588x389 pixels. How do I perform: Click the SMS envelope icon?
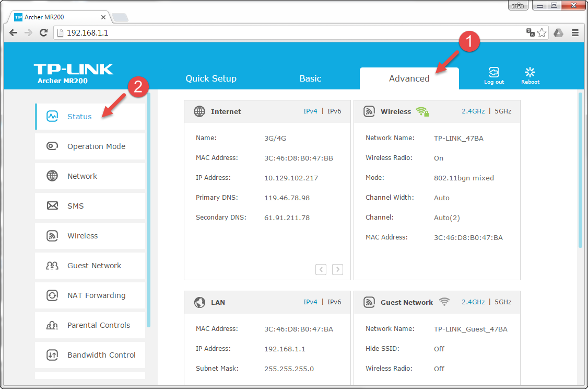click(52, 206)
